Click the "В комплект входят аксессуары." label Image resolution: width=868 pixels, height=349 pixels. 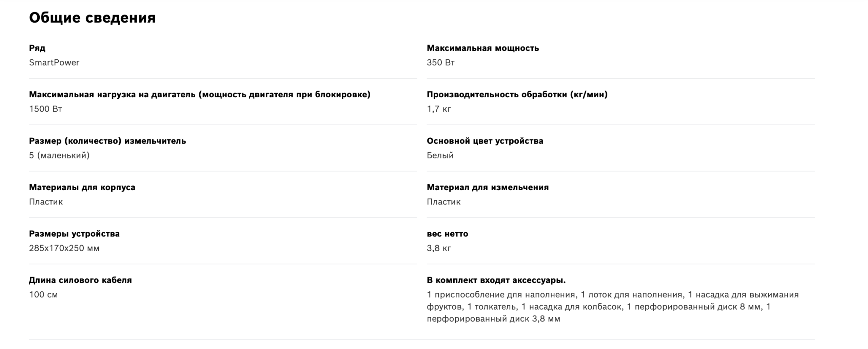click(496, 280)
